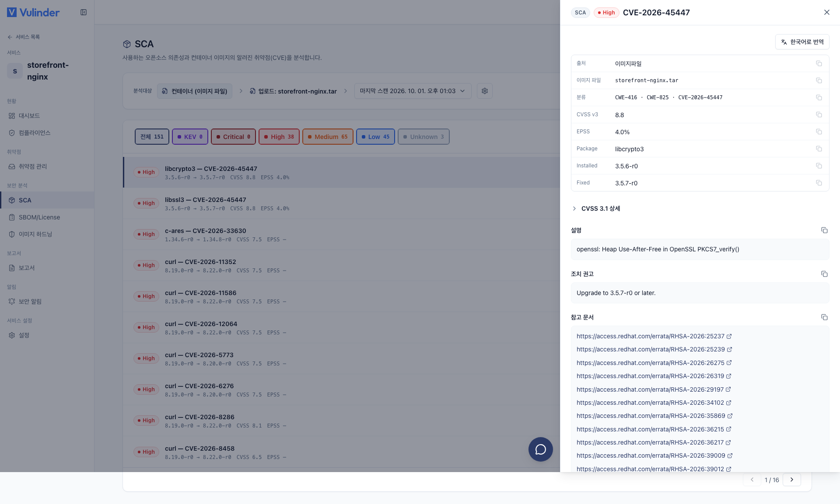Select curl — CVE-2026-8286 row
840x504 pixels.
341,421
